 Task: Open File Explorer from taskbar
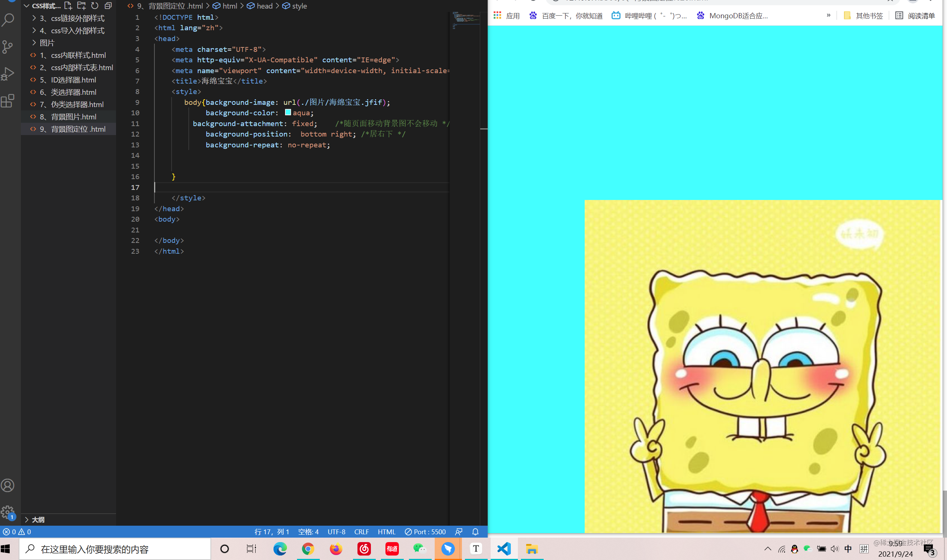click(532, 549)
